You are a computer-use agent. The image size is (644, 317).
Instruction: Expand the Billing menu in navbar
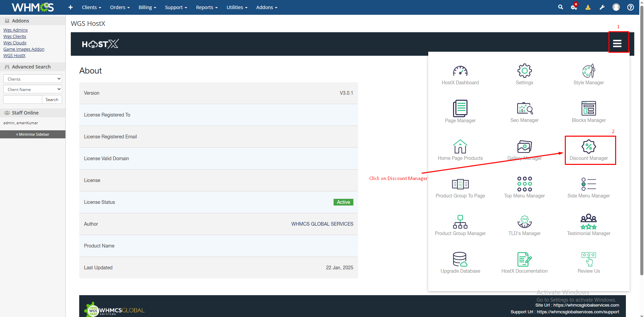pos(147,7)
